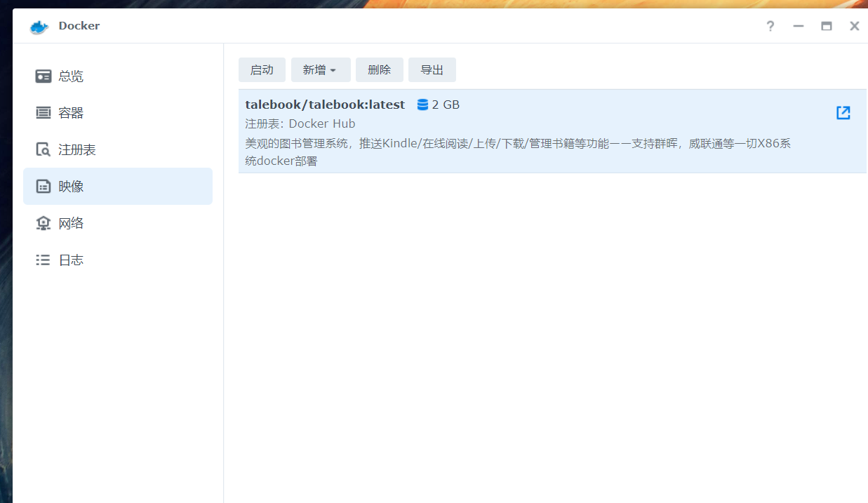The height and width of the screenshot is (503, 868).
Task: Click 注册表: Docker Hub text
Action: point(300,123)
